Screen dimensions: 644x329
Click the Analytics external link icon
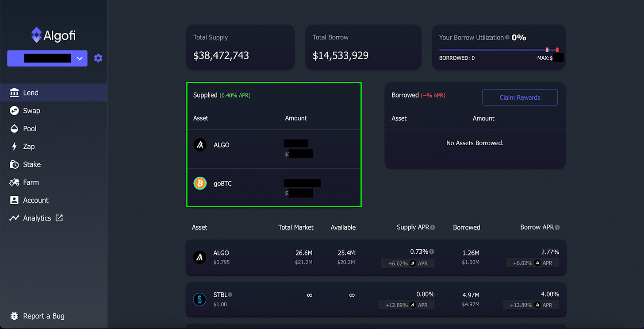click(x=59, y=218)
